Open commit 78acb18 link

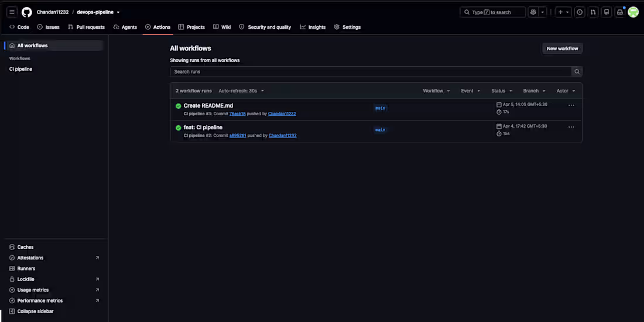(x=237, y=114)
